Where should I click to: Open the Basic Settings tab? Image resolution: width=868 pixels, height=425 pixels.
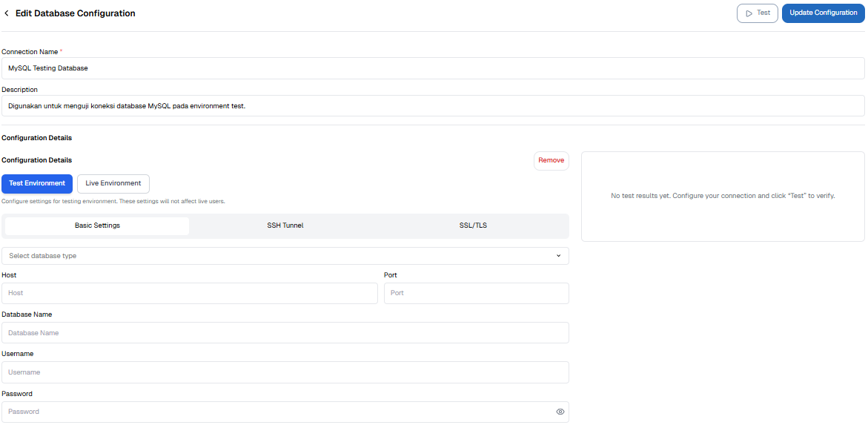pos(97,226)
